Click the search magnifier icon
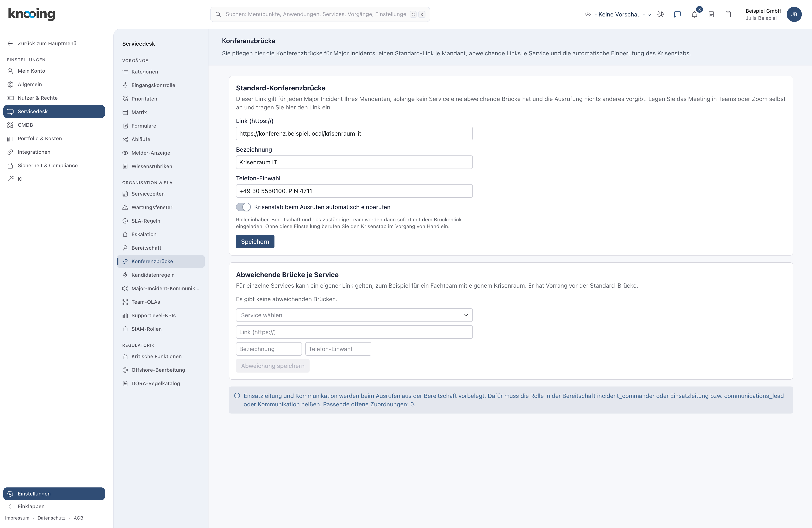The height and width of the screenshot is (528, 812). click(218, 14)
